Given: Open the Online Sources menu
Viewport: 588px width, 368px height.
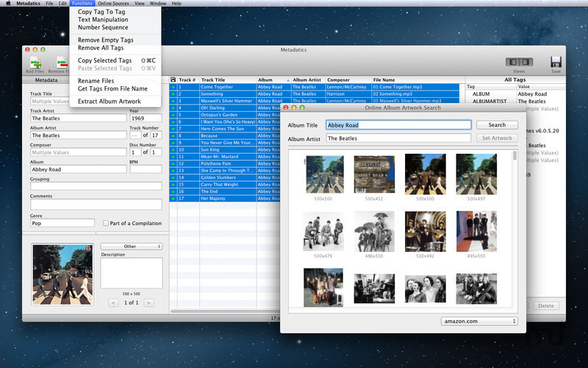Looking at the screenshot, I should 113,4.
